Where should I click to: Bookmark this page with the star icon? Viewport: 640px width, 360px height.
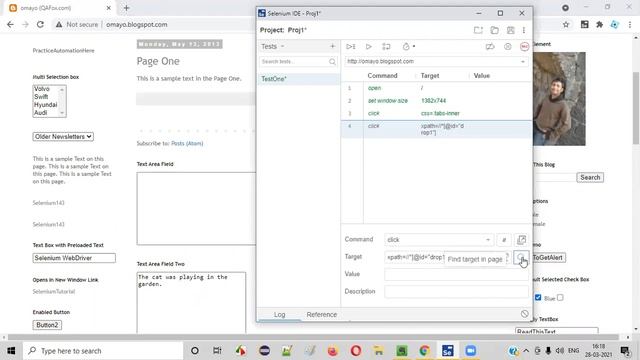point(566,24)
